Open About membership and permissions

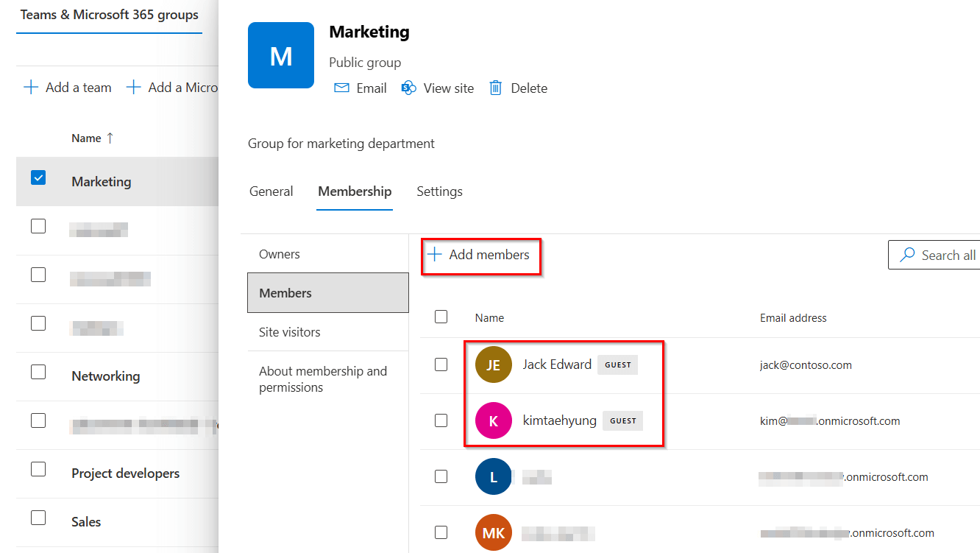323,379
